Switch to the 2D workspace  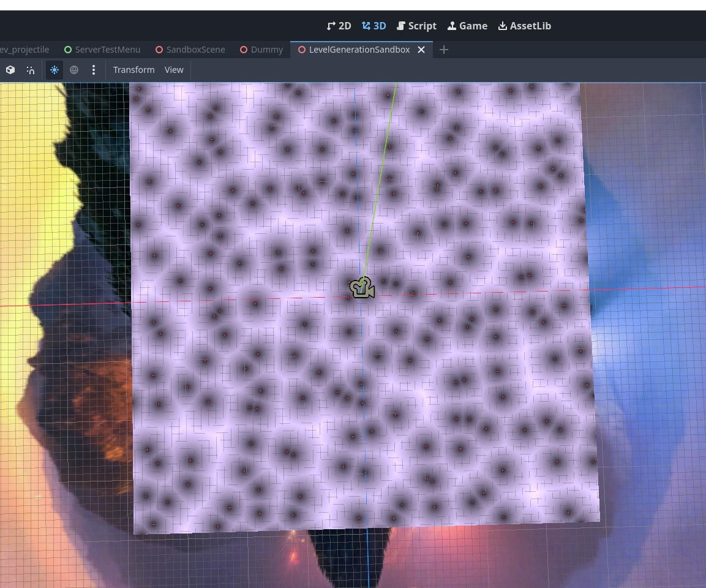339,26
